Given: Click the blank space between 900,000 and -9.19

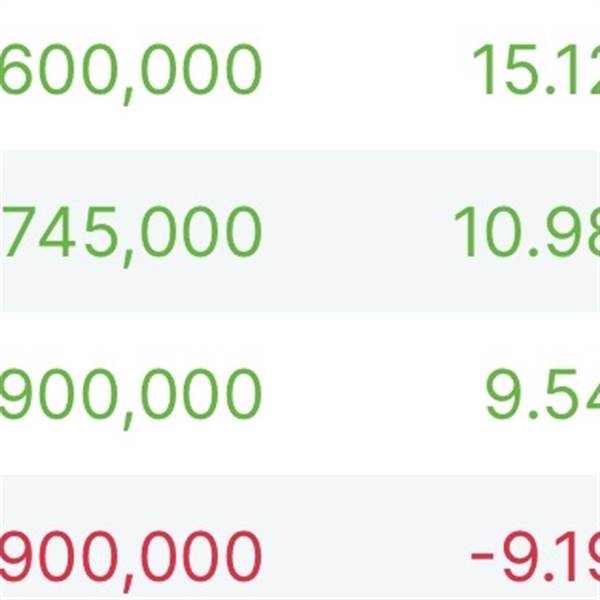Looking at the screenshot, I should pyautogui.click(x=365, y=552).
